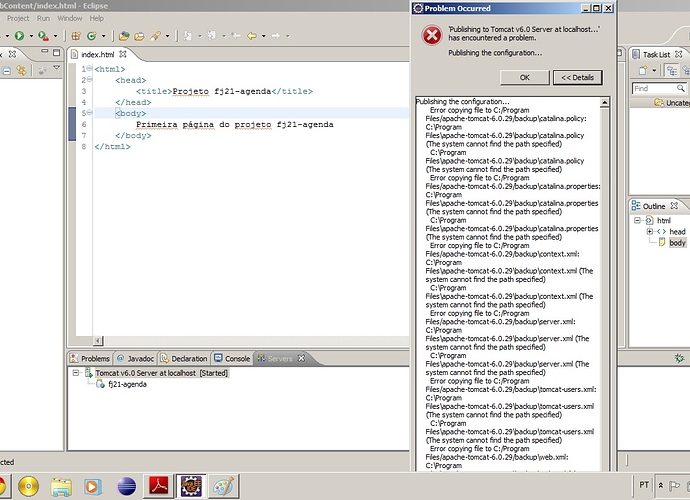690x500 pixels.
Task: Switch to the Declaration tab
Action: tap(184, 359)
